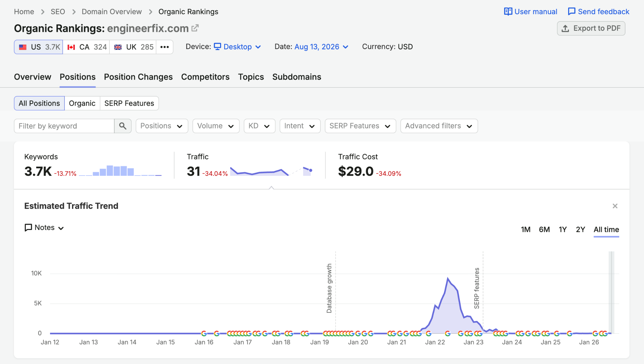Image resolution: width=644 pixels, height=364 pixels.
Task: Expand the SERP Features filter dropdown
Action: click(x=360, y=126)
